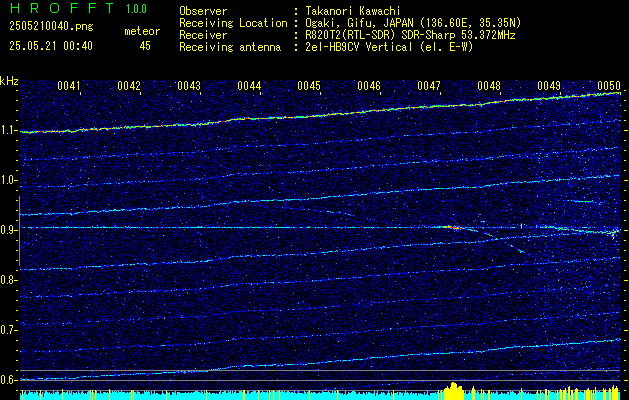Click the 0.8 kHz axis label
The image size is (629, 400).
[8, 280]
